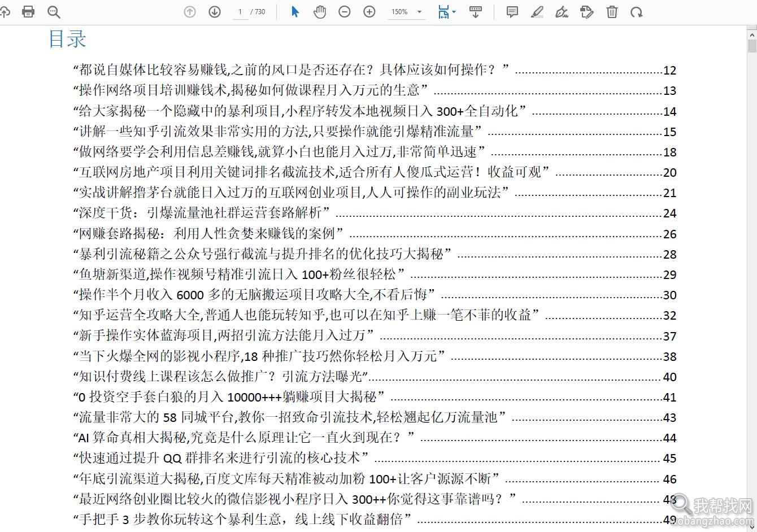Click the fit page width icon
Screen dimensions: 757x532
point(443,11)
